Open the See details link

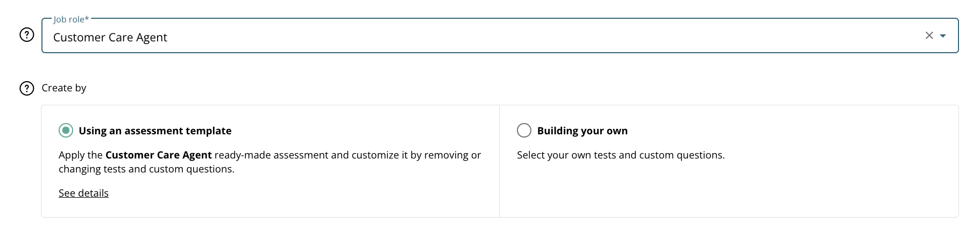click(83, 193)
